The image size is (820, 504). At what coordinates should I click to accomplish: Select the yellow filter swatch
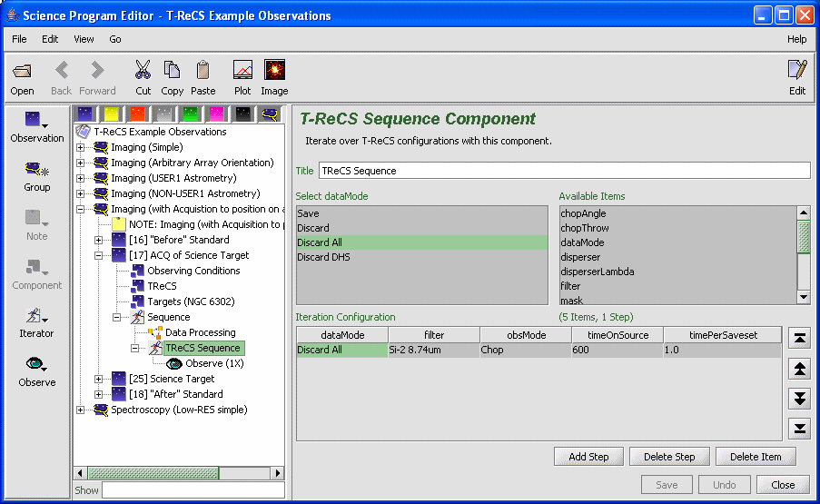tap(112, 114)
